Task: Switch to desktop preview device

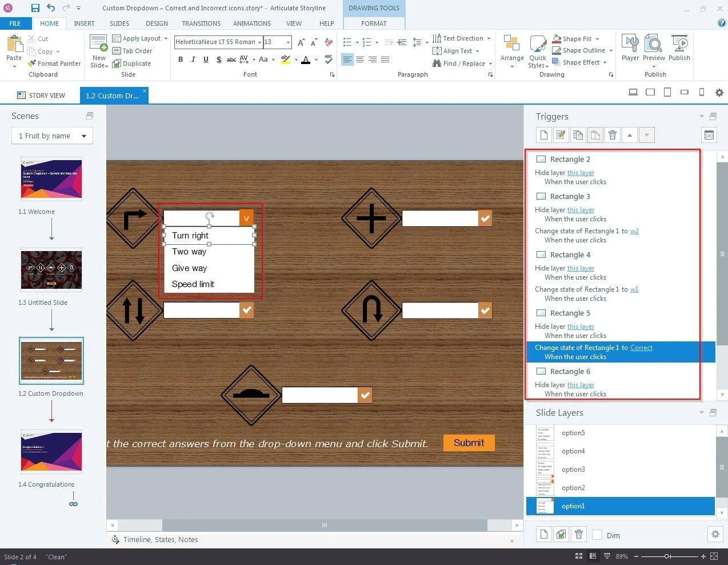Action: tap(633, 92)
